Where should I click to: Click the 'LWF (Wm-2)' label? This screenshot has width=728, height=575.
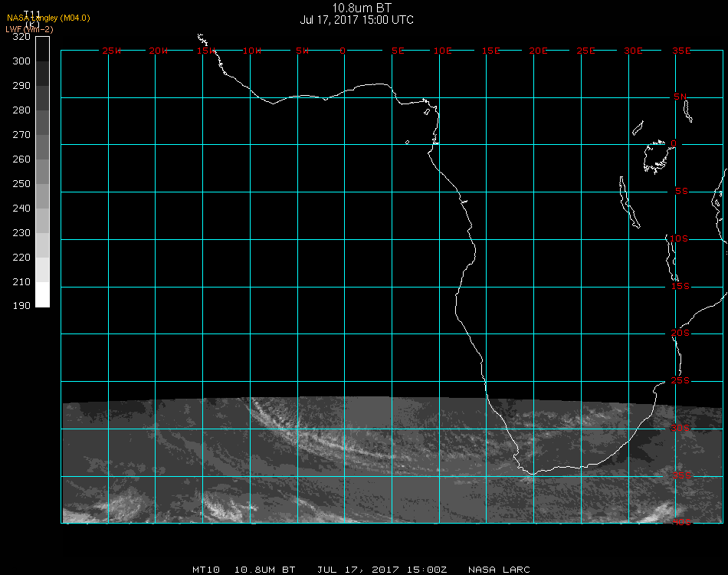(x=29, y=29)
